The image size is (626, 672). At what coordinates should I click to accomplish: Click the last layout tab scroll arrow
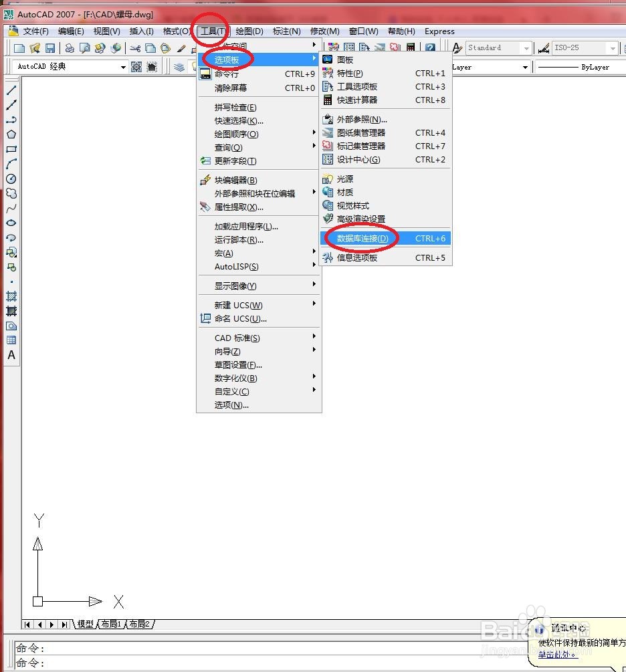(64, 625)
